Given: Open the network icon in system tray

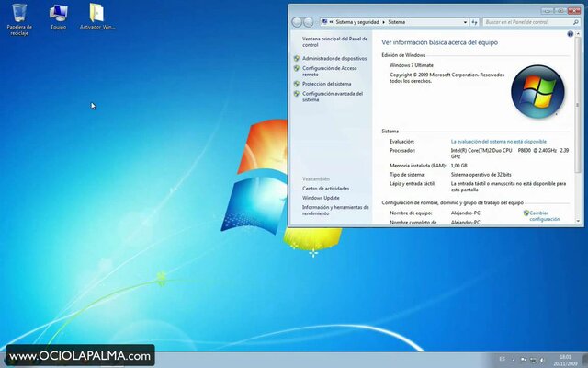Looking at the screenshot, I should pos(533,360).
